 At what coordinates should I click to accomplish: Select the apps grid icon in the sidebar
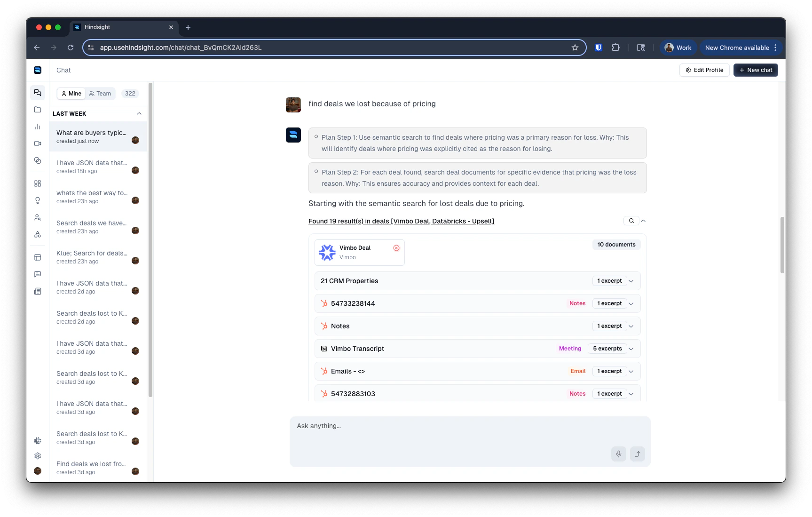[x=38, y=183]
